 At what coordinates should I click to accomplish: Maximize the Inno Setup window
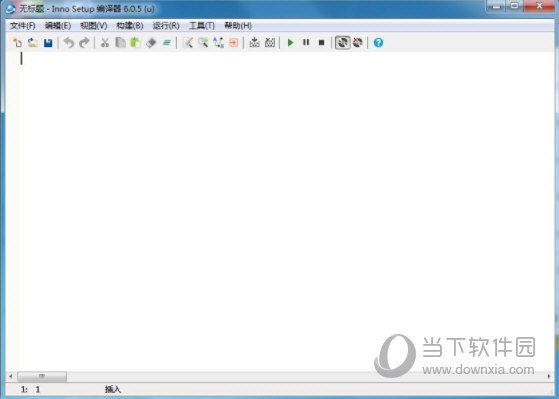coord(515,6)
